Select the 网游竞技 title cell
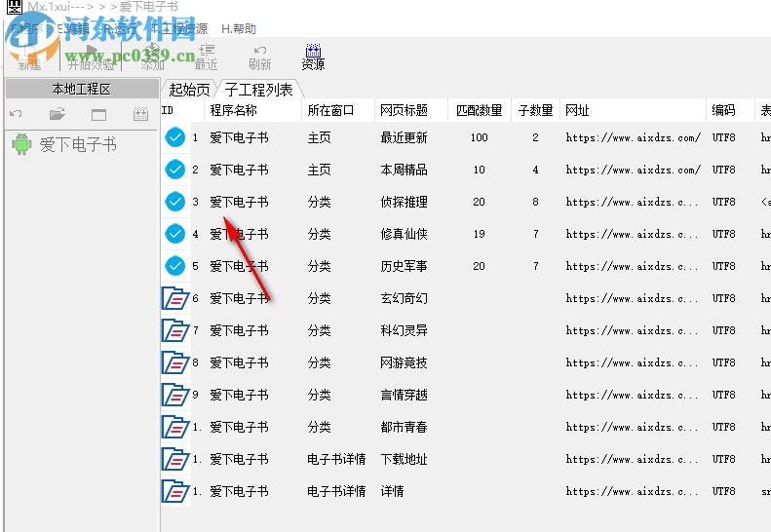This screenshot has width=771, height=532. pos(404,362)
